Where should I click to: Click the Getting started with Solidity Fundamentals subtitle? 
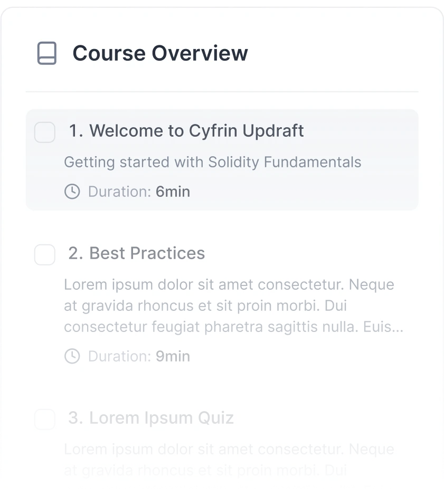pyautogui.click(x=212, y=162)
